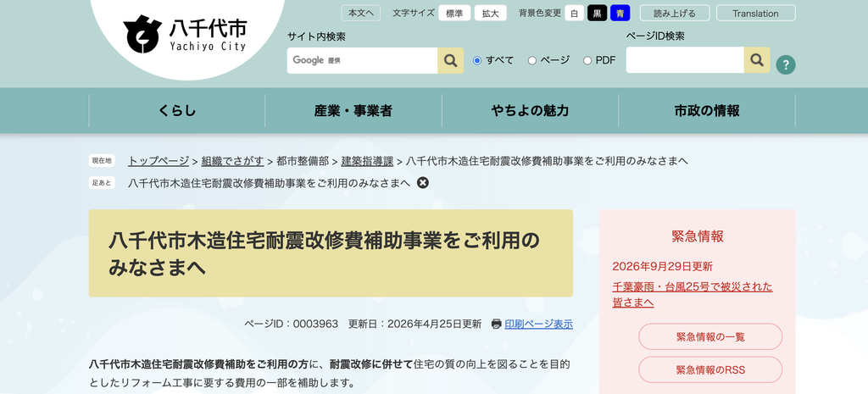Focus the Google site search field
Viewport: 868px width, 394px height.
(362, 60)
